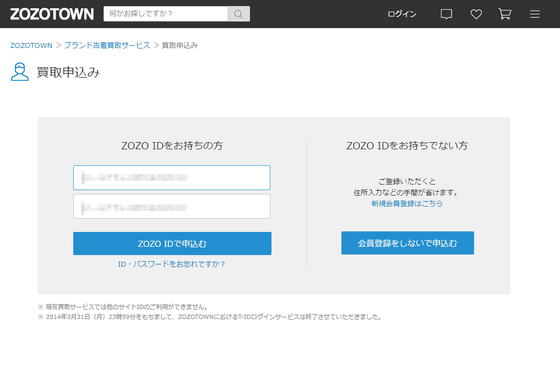Click the 現在買取サービス notice line
This screenshot has height=384, width=560.
[123, 307]
